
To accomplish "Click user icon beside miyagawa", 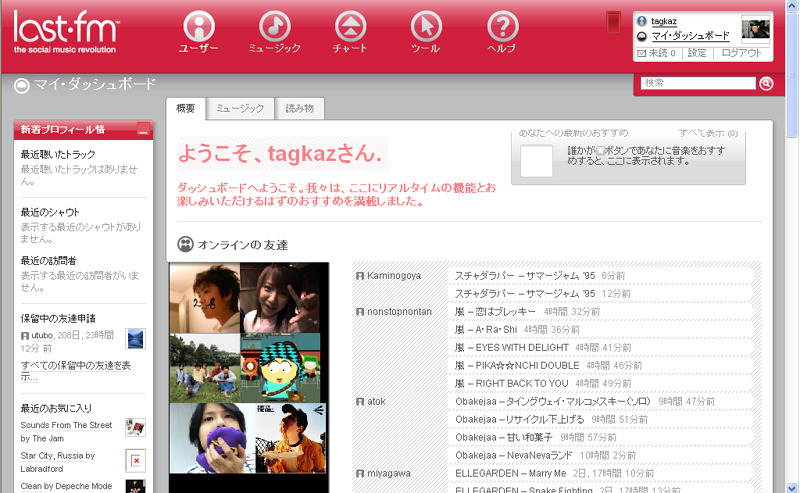I will click(360, 474).
